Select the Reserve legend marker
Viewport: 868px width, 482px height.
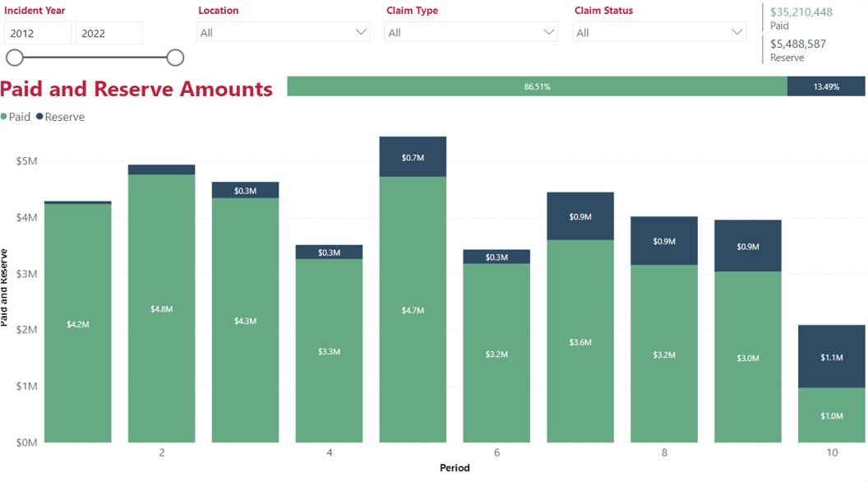[40, 117]
